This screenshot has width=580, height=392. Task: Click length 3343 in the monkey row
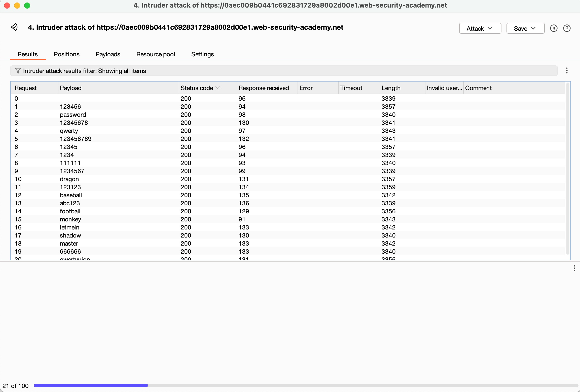[388, 219]
